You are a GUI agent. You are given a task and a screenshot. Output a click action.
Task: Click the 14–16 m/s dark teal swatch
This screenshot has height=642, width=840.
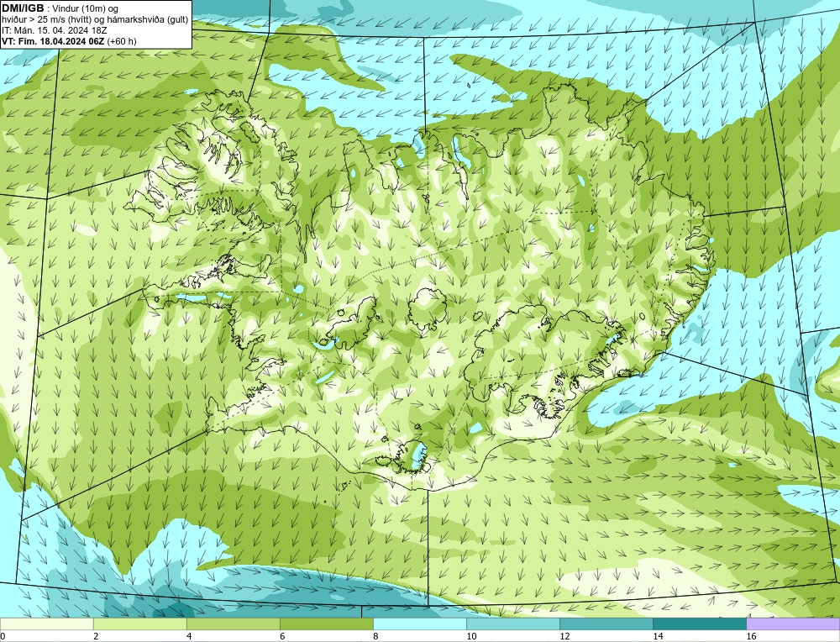click(x=699, y=624)
